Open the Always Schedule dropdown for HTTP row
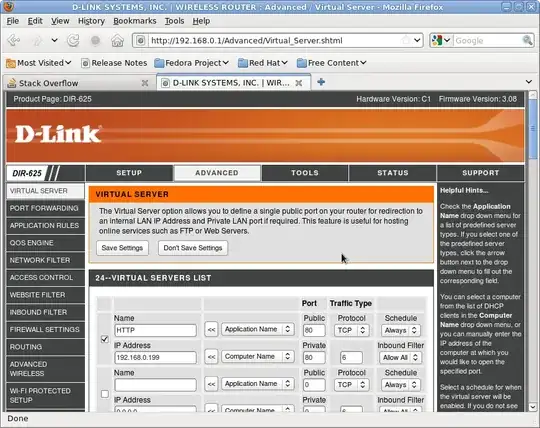Image resolution: width=540 pixels, height=428 pixels. [401, 330]
